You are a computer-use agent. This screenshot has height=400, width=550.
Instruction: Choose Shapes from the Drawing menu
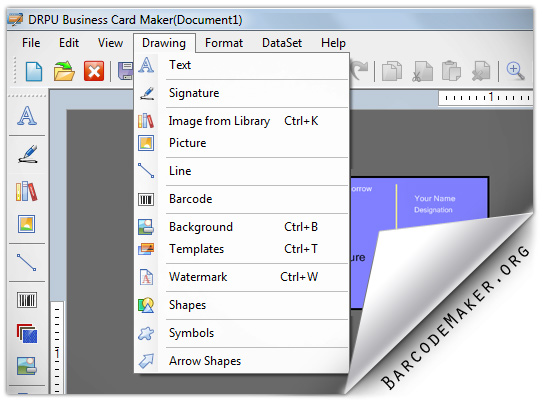242,305
